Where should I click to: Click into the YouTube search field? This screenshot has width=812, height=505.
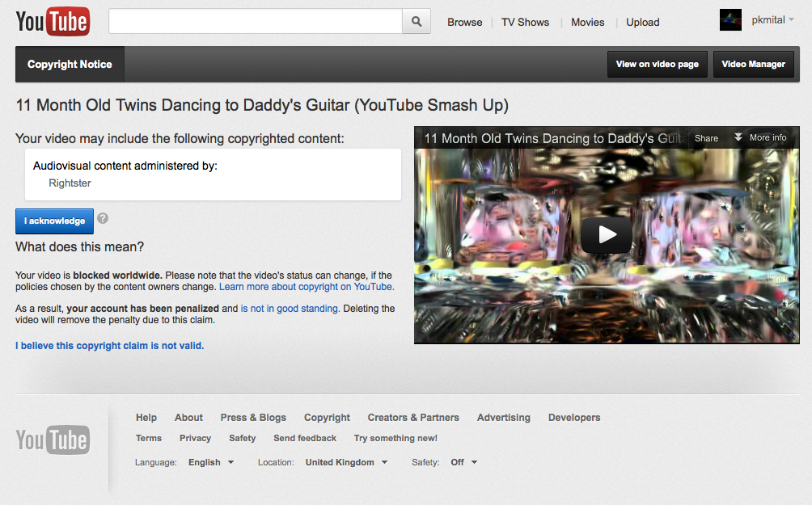(x=255, y=22)
